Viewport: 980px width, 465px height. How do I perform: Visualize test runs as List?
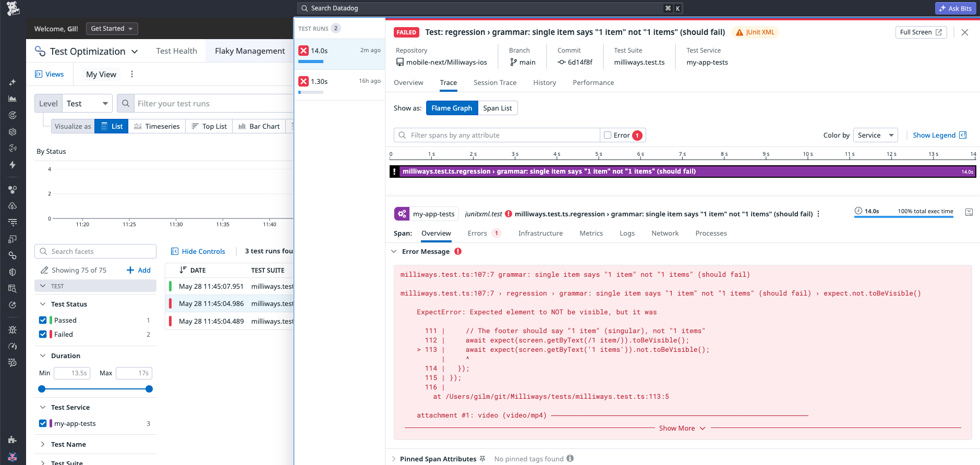coord(112,126)
